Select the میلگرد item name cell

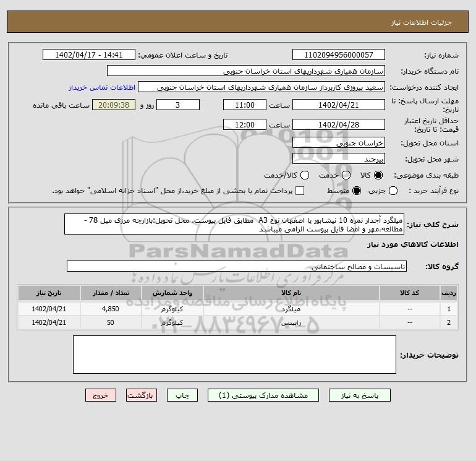click(291, 309)
